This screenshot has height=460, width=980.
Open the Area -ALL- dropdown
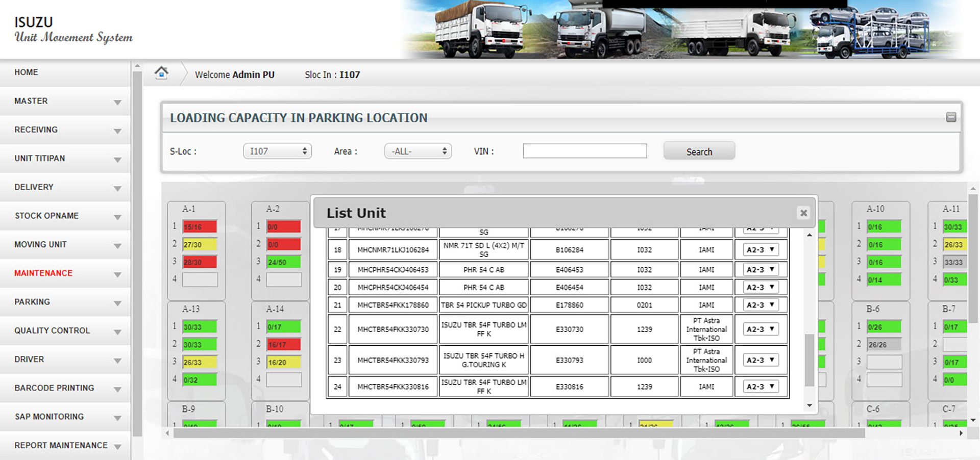coord(418,151)
